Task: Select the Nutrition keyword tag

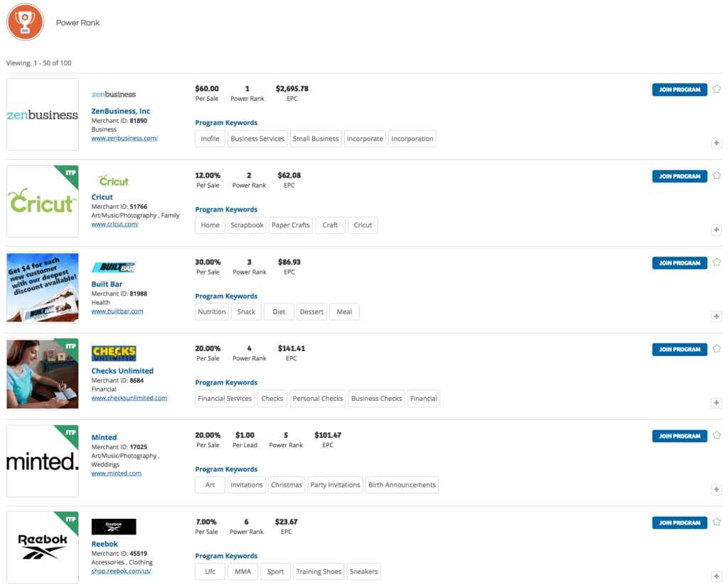Action: pyautogui.click(x=212, y=312)
